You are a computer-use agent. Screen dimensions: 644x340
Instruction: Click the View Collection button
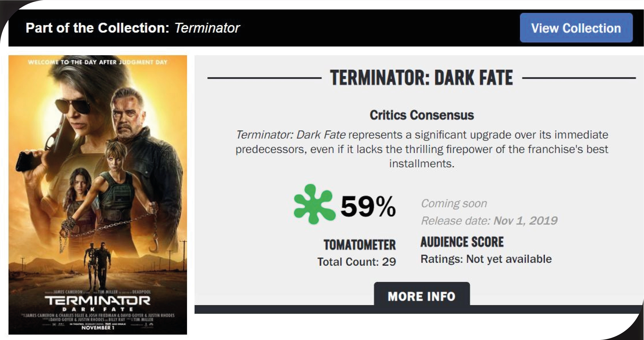click(576, 28)
